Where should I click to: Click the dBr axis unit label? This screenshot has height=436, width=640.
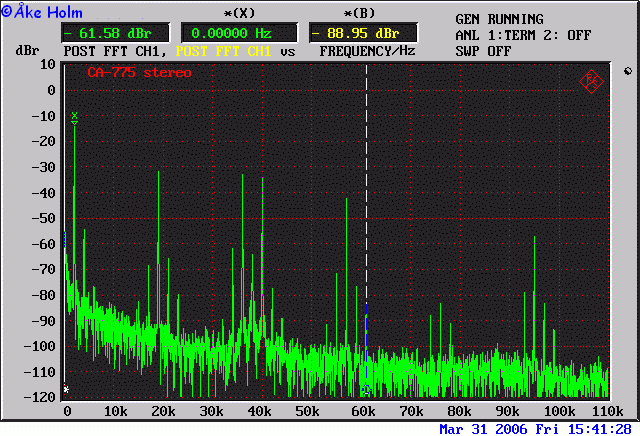[27, 51]
